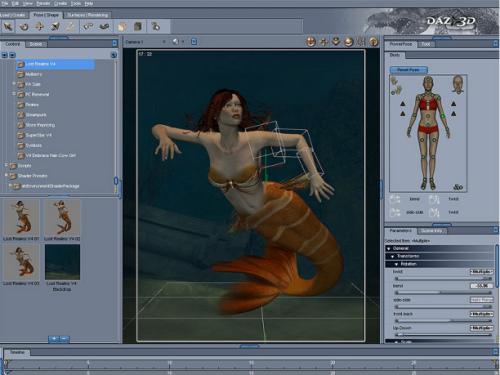Viewport: 500px width, 375px height.
Task: Select the Scale tool in the toolbar
Action: [x=55, y=26]
